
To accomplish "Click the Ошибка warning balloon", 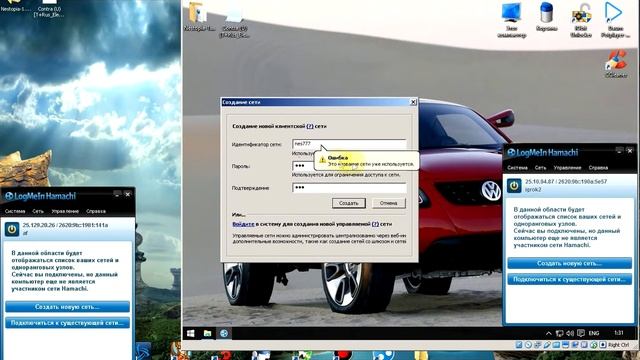I will tap(367, 161).
